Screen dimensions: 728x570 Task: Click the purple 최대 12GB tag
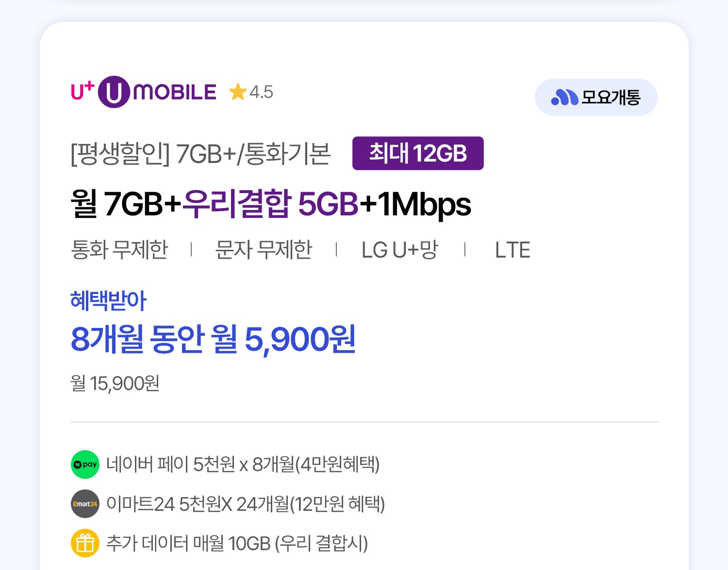[418, 153]
